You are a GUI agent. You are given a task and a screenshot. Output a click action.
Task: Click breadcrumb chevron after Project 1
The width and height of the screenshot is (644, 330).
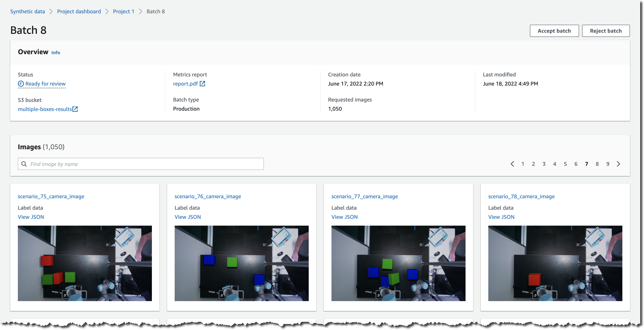[x=140, y=12]
